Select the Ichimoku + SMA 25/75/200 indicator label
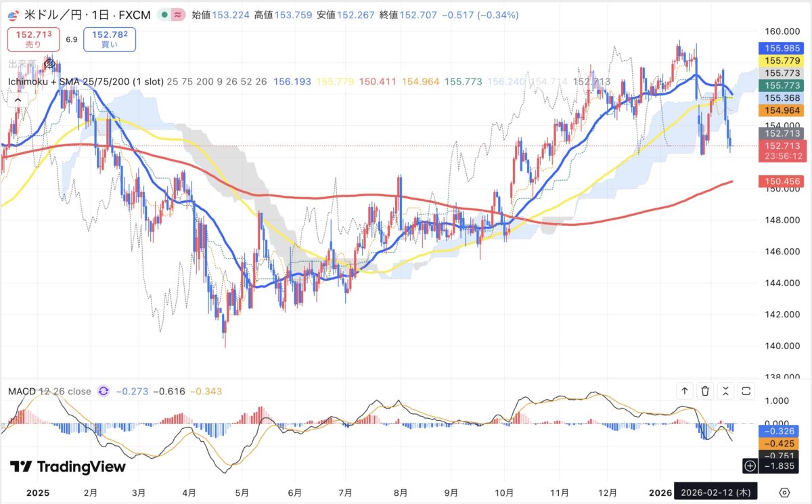812x504 pixels. [86, 82]
